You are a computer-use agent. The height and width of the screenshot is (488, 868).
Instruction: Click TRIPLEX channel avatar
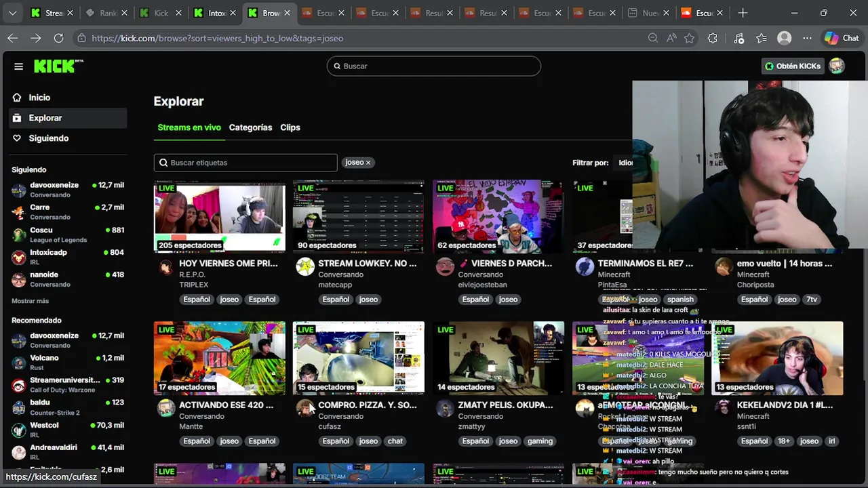[x=166, y=267]
